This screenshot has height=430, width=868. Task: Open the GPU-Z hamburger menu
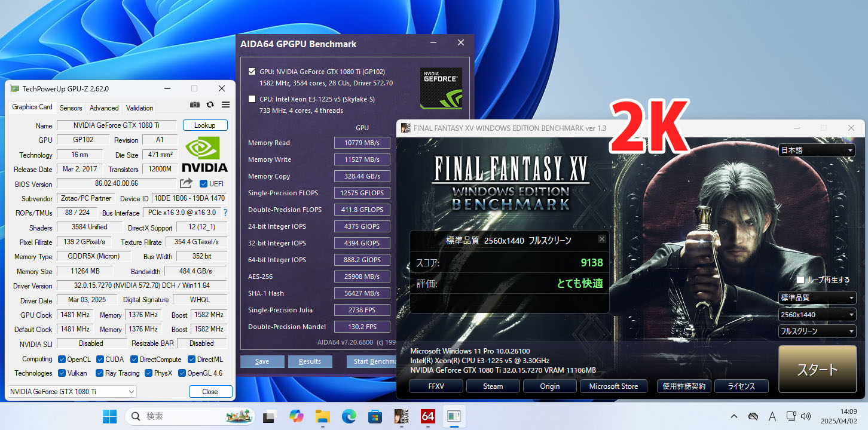coord(225,105)
